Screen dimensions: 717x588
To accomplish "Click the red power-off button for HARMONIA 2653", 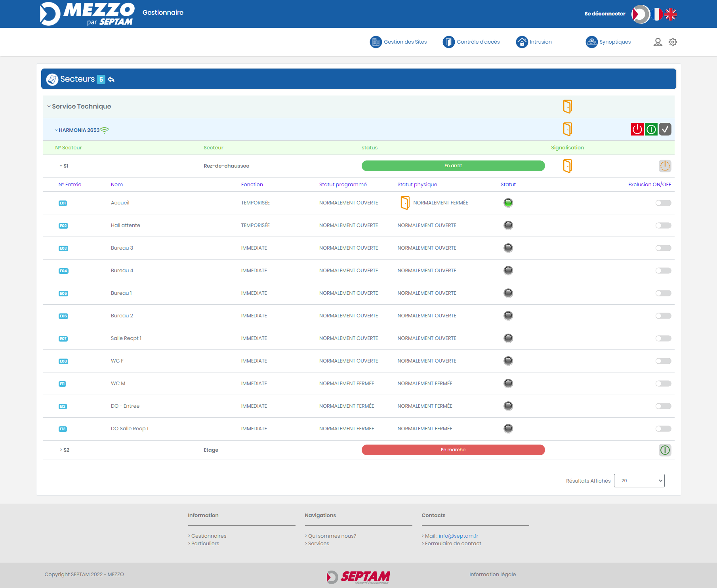I will (637, 129).
